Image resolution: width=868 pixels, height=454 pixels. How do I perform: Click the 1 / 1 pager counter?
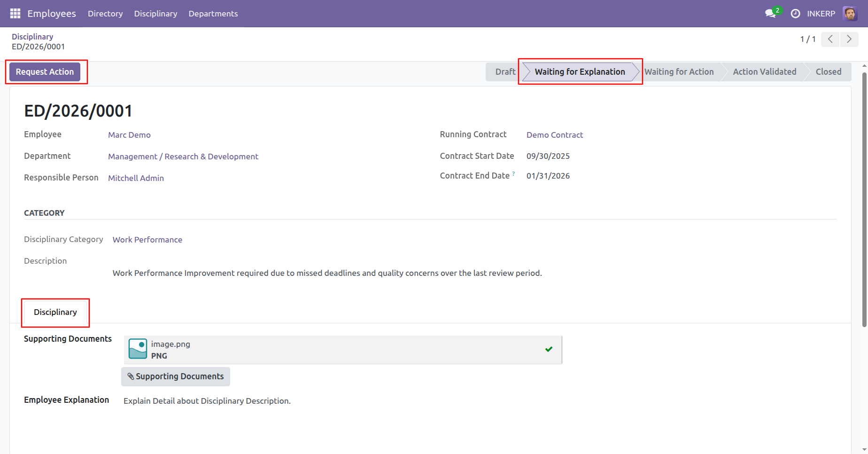(808, 39)
